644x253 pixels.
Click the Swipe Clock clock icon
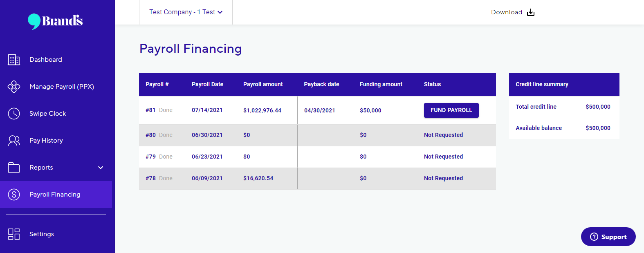[x=14, y=114]
